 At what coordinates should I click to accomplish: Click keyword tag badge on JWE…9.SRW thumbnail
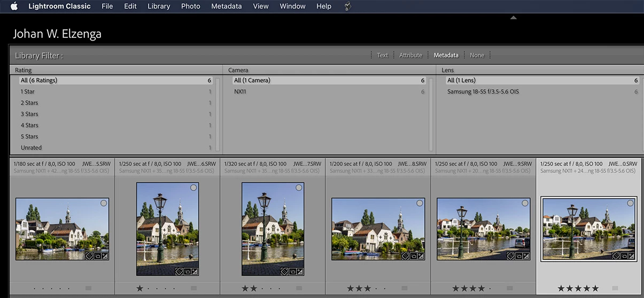click(510, 256)
